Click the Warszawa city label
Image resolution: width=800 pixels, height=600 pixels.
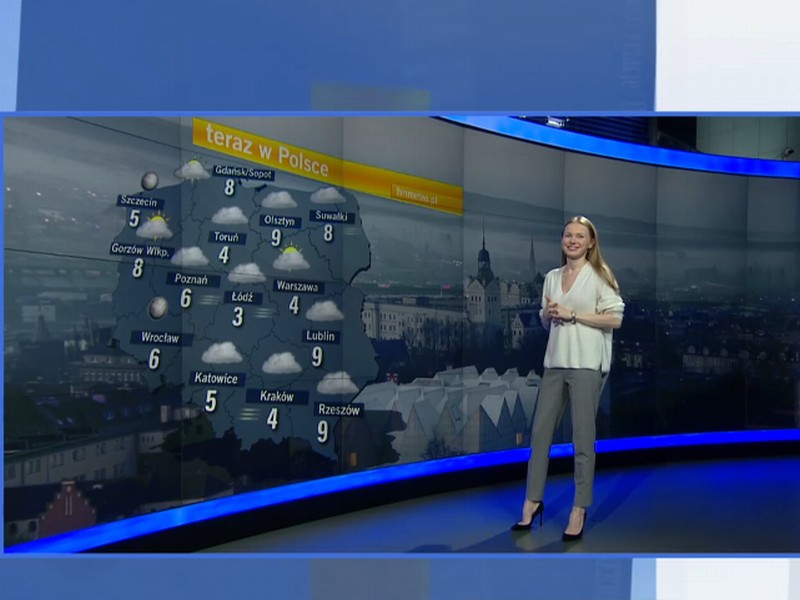(298, 286)
